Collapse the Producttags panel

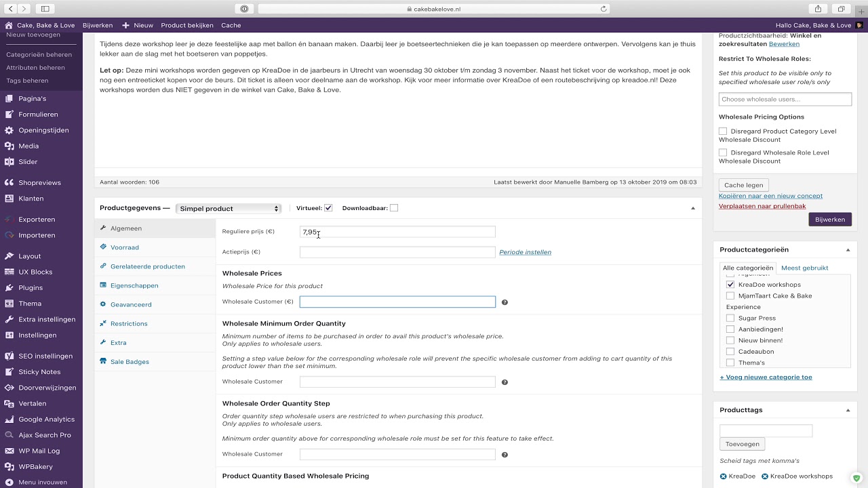point(848,410)
